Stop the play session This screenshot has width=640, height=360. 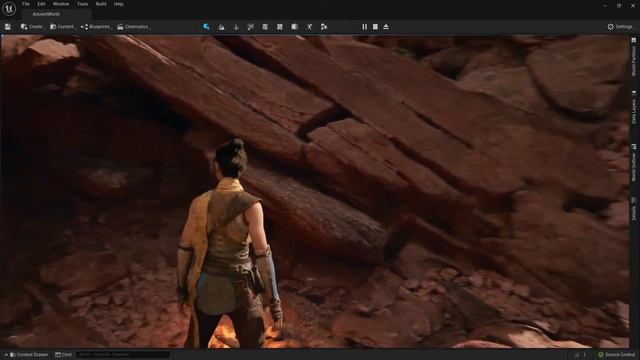376,27
